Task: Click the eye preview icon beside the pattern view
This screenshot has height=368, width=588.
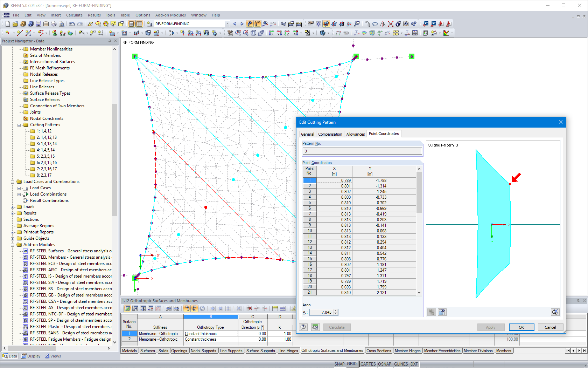Action: point(442,312)
